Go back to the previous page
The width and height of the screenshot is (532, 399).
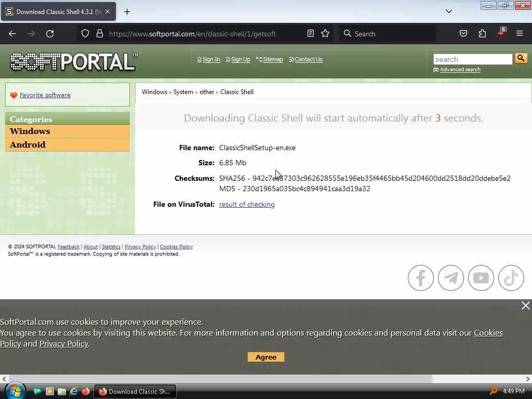click(12, 34)
